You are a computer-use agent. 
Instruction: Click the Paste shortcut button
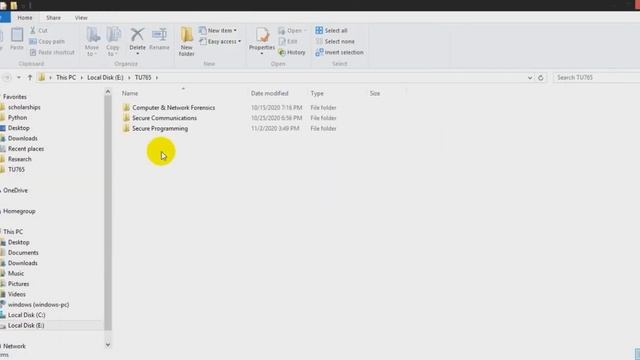click(x=52, y=53)
